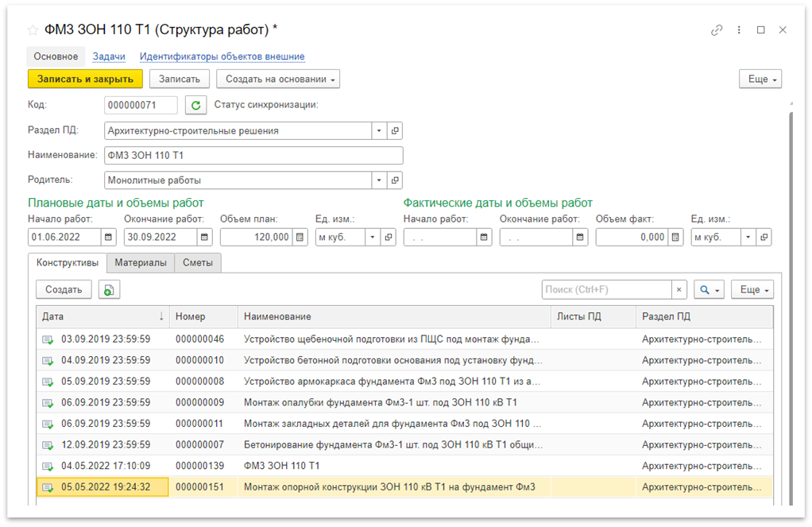Click the favorites star icon beside title

33,30
